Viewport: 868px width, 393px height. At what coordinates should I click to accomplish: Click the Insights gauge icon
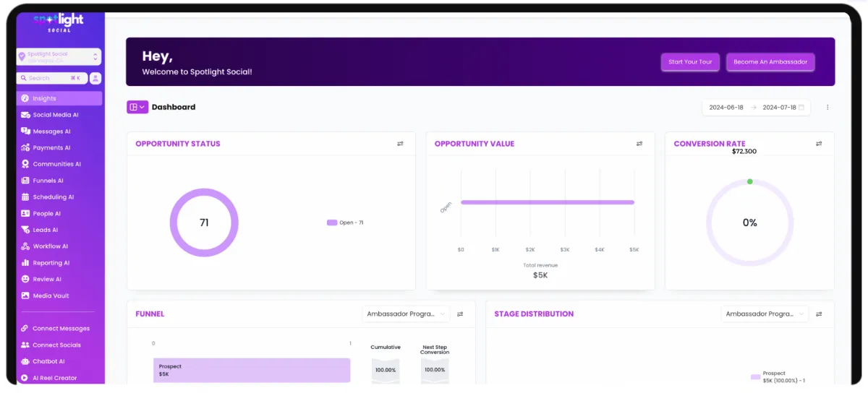coord(25,98)
